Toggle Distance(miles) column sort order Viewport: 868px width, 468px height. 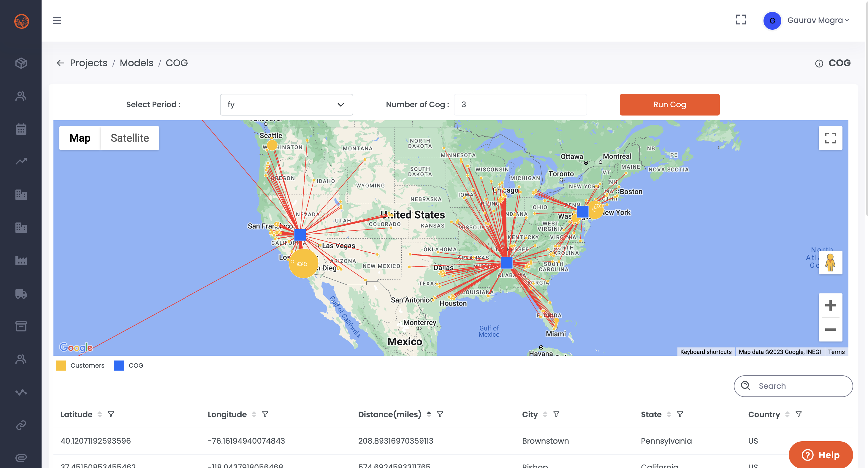[x=429, y=414]
